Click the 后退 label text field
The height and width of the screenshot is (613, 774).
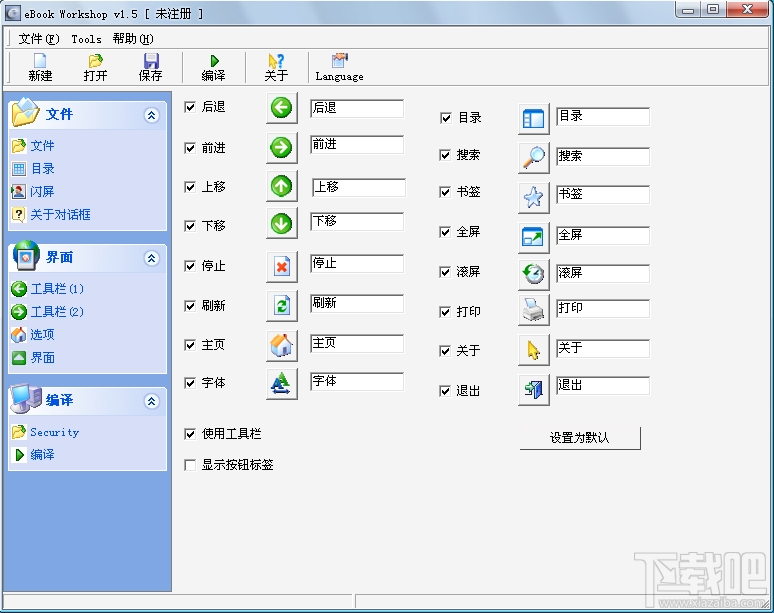coord(357,108)
